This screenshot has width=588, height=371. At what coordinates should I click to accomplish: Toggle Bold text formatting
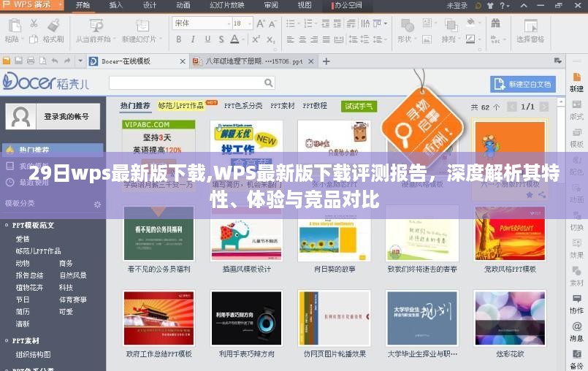click(178, 39)
